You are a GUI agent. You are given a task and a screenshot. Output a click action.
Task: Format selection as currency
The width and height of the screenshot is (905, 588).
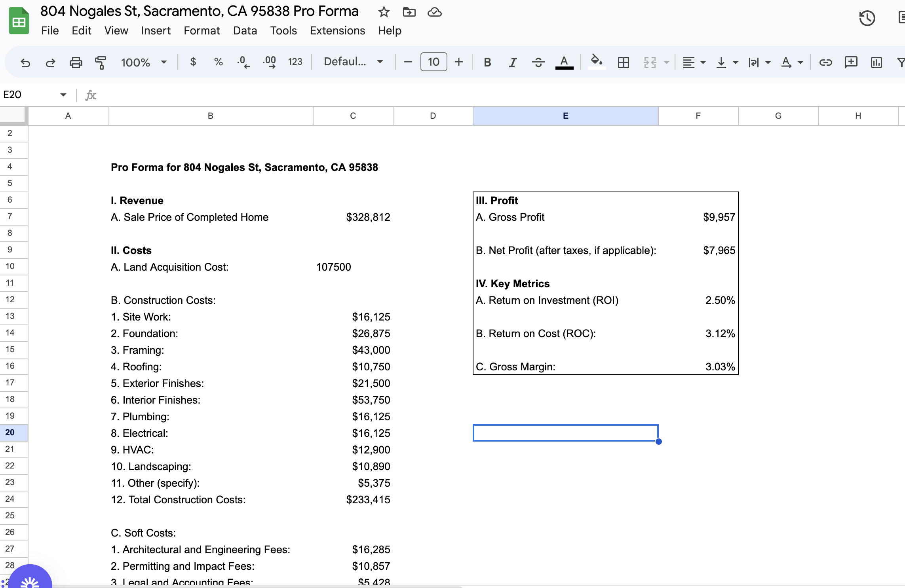point(193,62)
